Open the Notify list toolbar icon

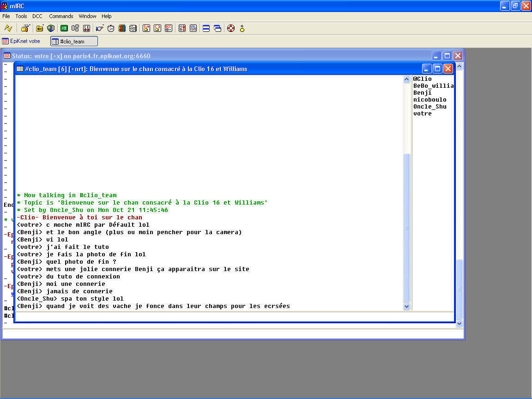pos(182,29)
